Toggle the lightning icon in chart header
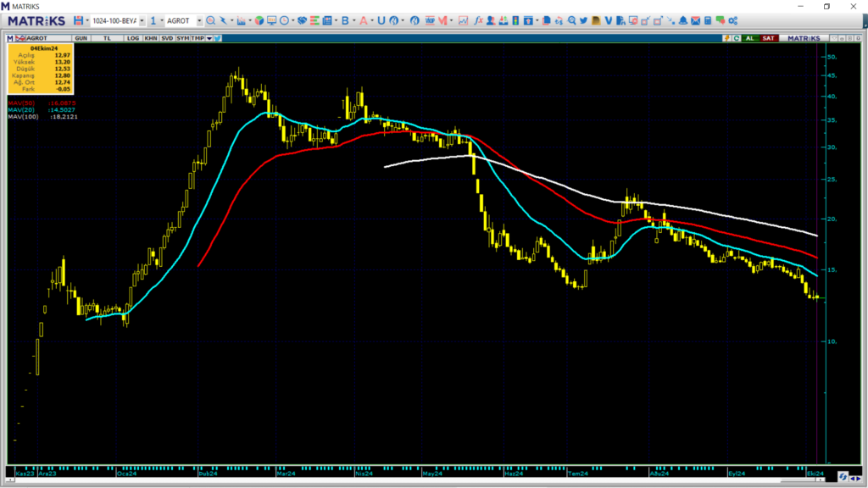Image resolution: width=868 pixels, height=488 pixels. pos(726,38)
